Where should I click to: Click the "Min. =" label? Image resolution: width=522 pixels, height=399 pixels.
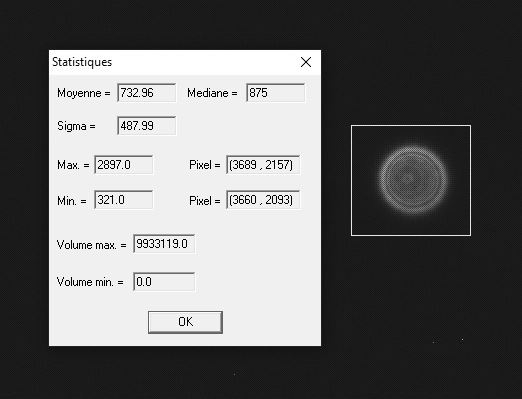(72, 201)
